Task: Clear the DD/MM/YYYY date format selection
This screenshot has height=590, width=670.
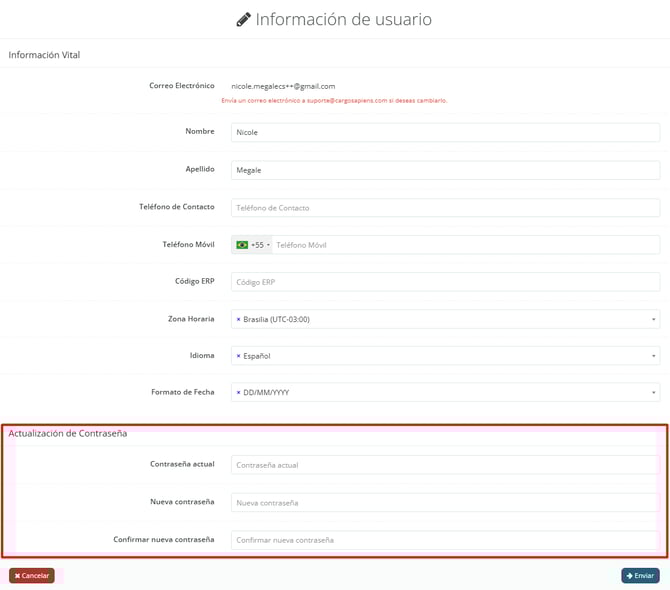Action: click(238, 393)
